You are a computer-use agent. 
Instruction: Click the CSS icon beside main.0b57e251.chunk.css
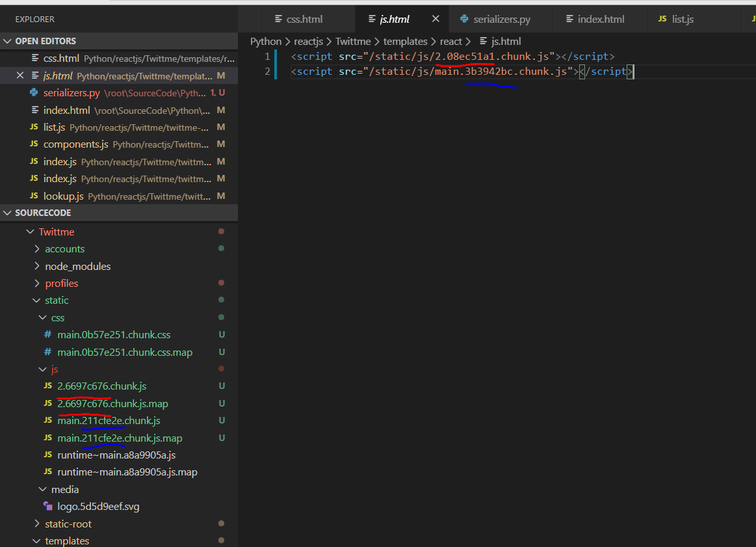point(47,335)
